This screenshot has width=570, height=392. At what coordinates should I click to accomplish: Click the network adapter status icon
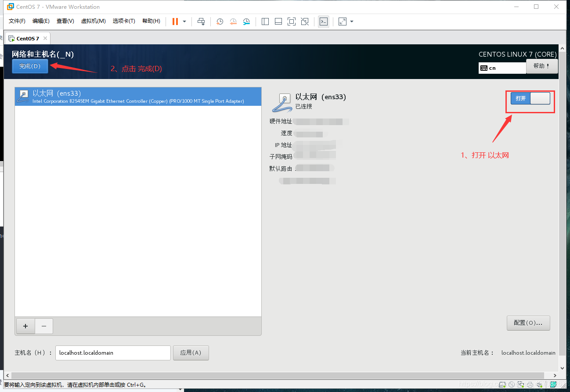(521, 385)
